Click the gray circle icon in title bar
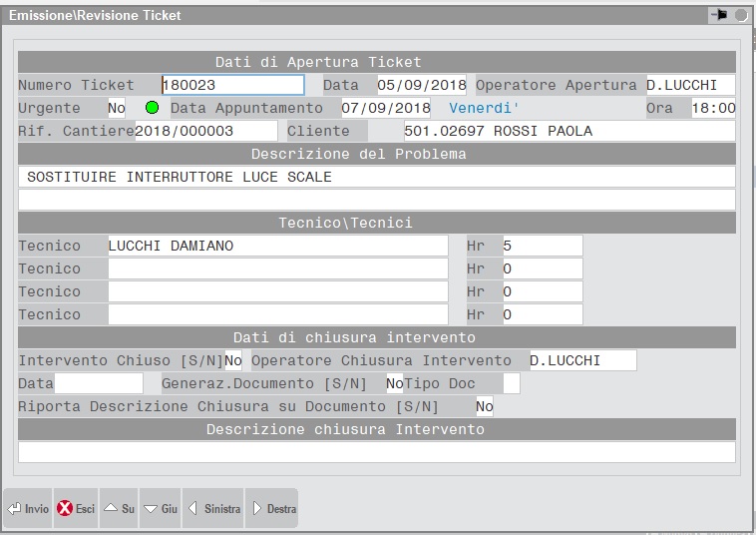Viewport: 756px width, 535px height. [741, 15]
